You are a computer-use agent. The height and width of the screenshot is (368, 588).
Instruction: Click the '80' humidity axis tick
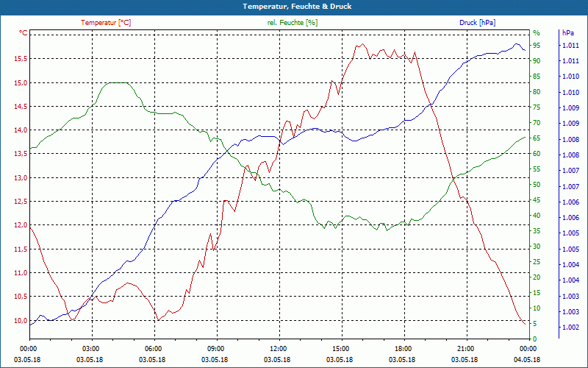click(x=537, y=91)
